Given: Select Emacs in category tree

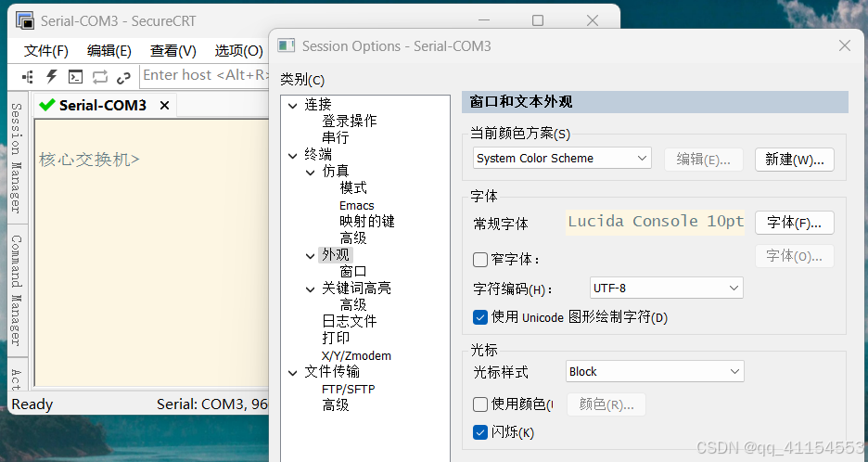Looking at the screenshot, I should [356, 206].
